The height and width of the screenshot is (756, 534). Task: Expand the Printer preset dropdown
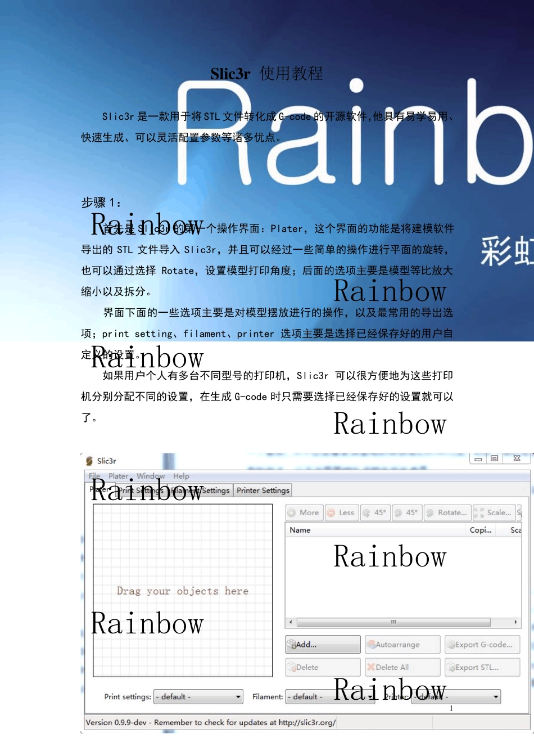click(x=456, y=697)
